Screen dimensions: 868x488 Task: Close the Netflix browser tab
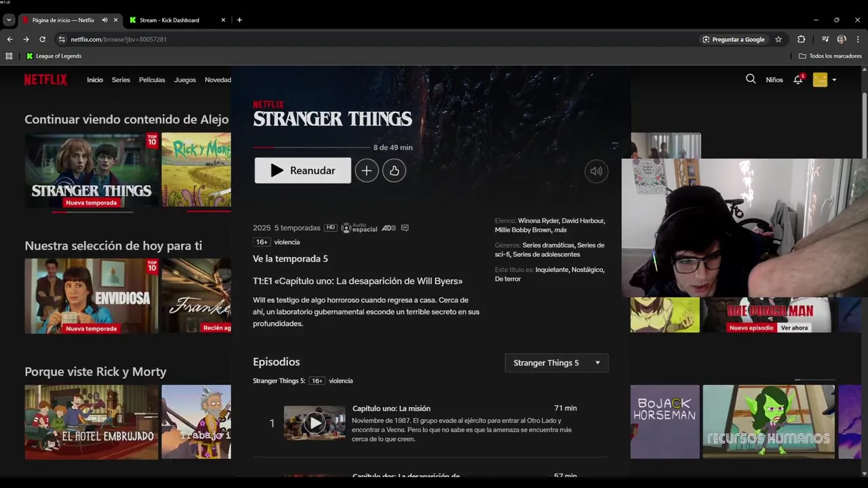click(x=115, y=20)
